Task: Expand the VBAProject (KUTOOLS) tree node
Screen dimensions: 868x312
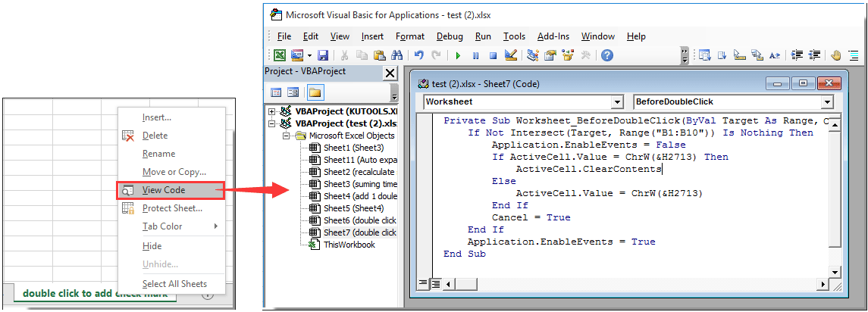Action: click(x=271, y=111)
